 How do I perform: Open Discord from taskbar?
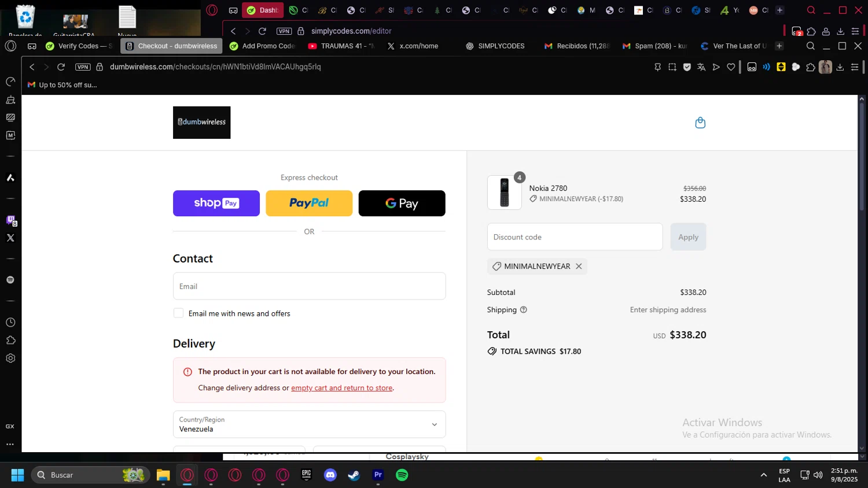click(330, 475)
